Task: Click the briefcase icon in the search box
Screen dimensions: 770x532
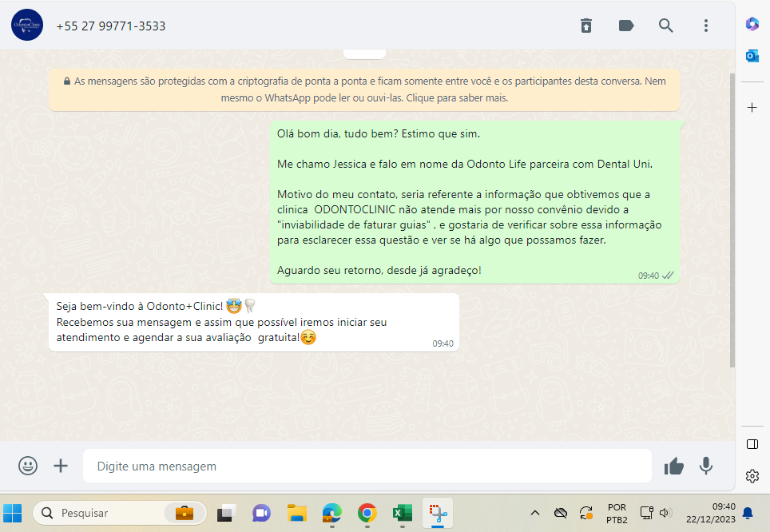Action: click(185, 514)
